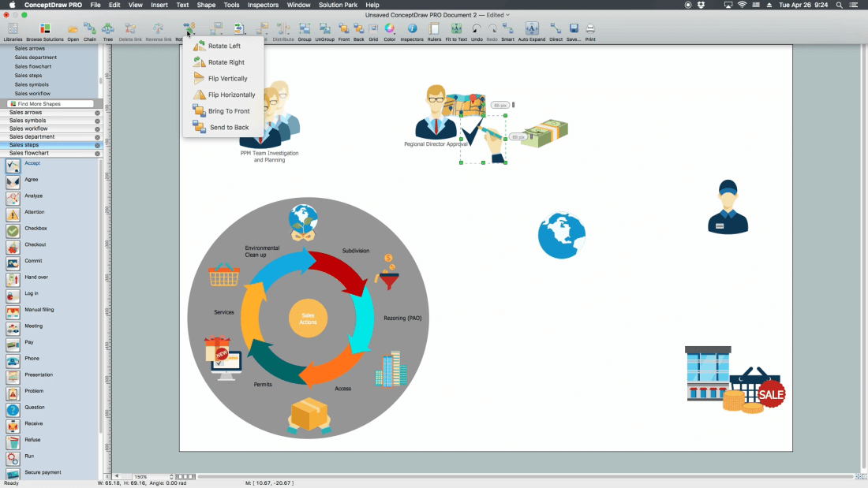Click the Edited chevron beside document title

[507, 15]
